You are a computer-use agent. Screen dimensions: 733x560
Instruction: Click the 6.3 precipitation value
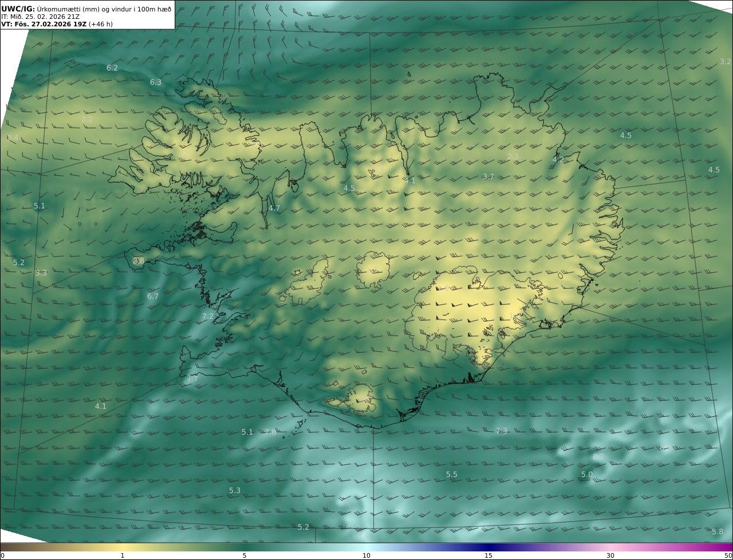click(156, 82)
